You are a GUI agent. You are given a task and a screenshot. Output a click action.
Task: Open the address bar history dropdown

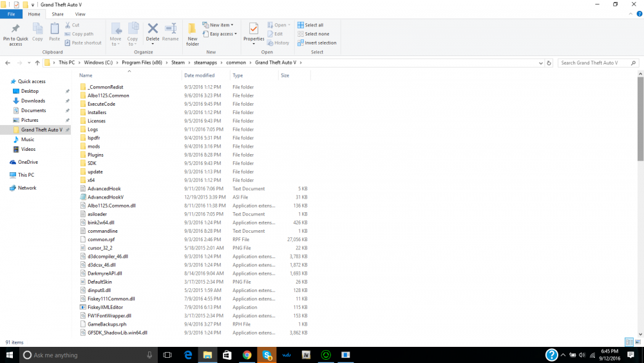click(540, 63)
